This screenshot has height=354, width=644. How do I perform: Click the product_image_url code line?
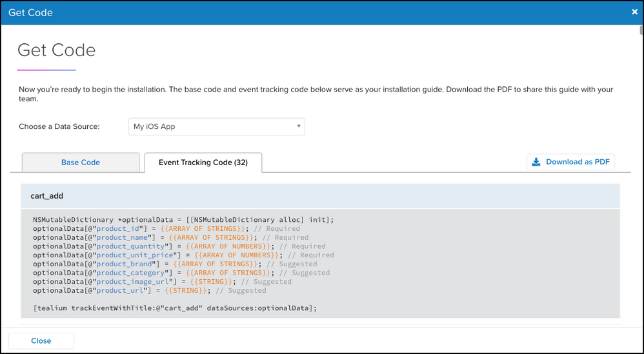pyautogui.click(x=162, y=282)
